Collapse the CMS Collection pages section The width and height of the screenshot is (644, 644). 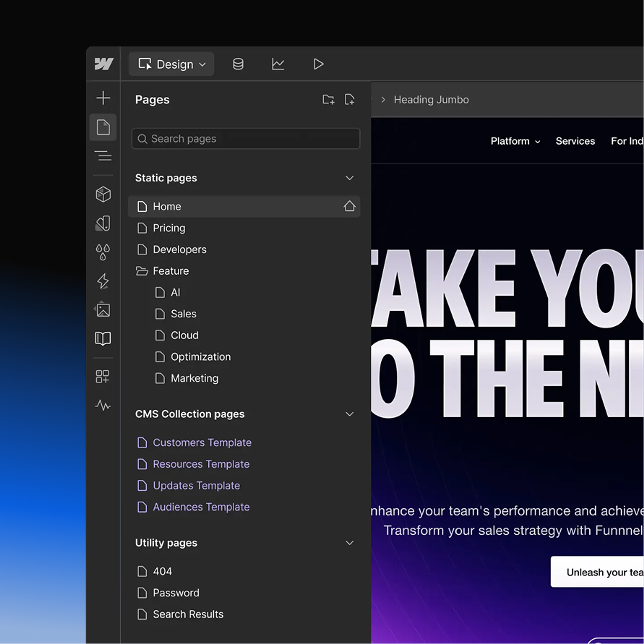point(349,414)
